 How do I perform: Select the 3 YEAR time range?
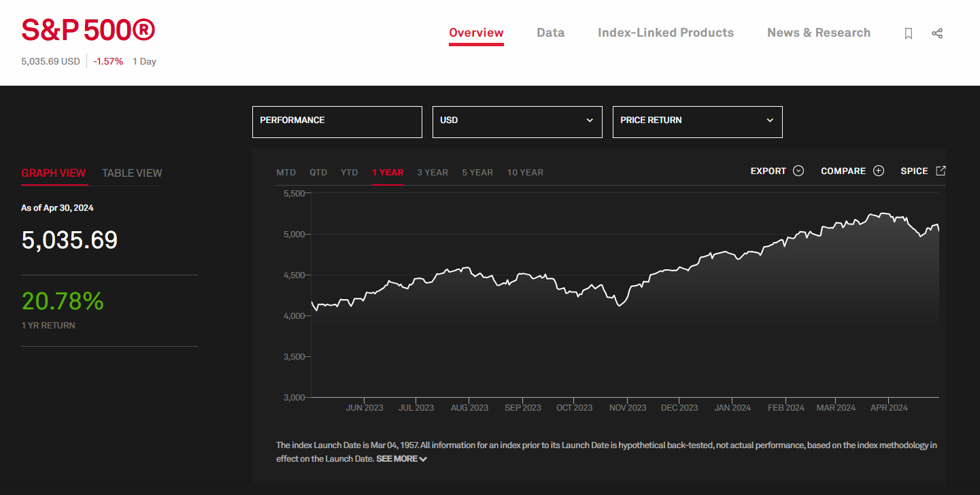click(x=433, y=173)
